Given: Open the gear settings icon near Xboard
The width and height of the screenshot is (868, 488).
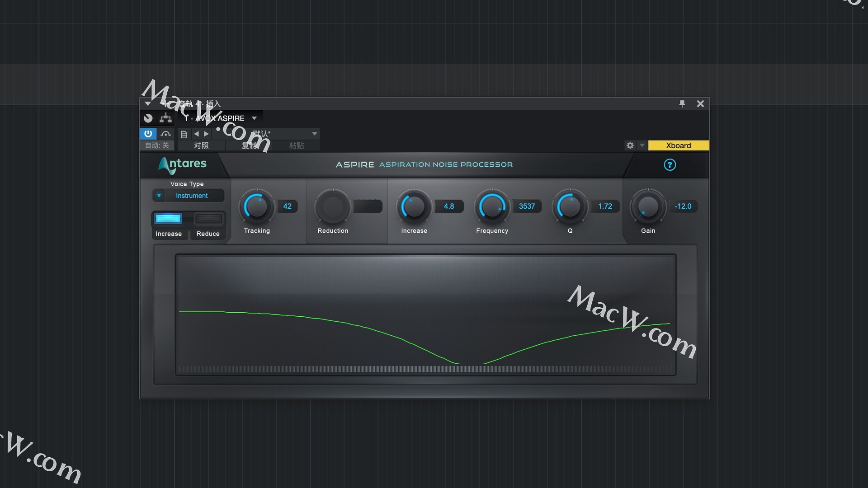Looking at the screenshot, I should click(630, 145).
